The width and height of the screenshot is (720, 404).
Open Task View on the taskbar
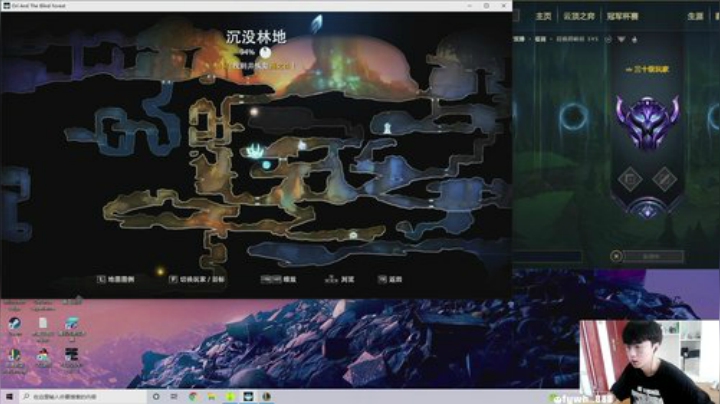174,396
